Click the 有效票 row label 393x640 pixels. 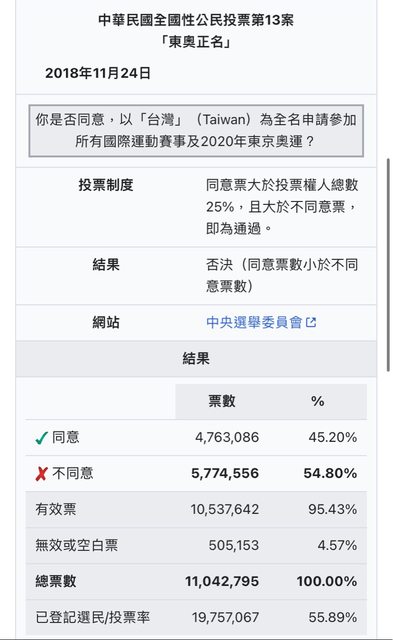[56, 509]
